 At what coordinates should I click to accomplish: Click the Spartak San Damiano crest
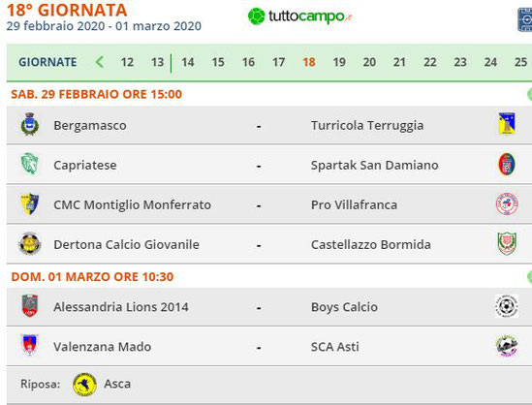tap(507, 164)
